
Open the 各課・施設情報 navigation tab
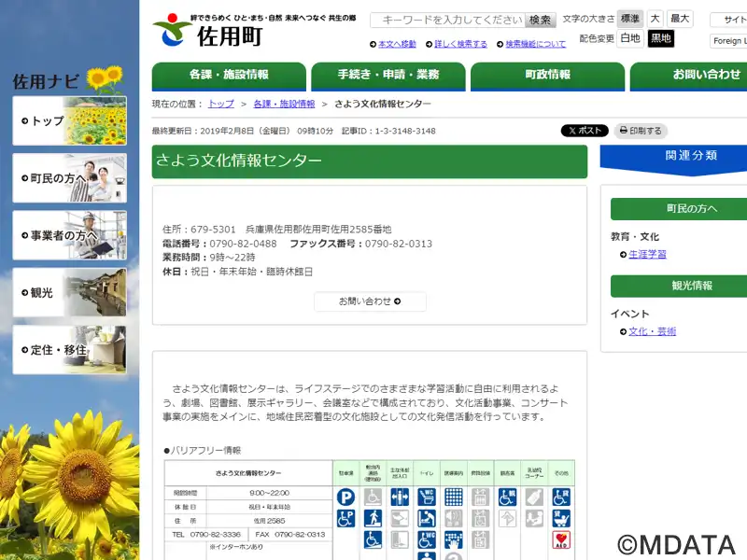tap(229, 75)
